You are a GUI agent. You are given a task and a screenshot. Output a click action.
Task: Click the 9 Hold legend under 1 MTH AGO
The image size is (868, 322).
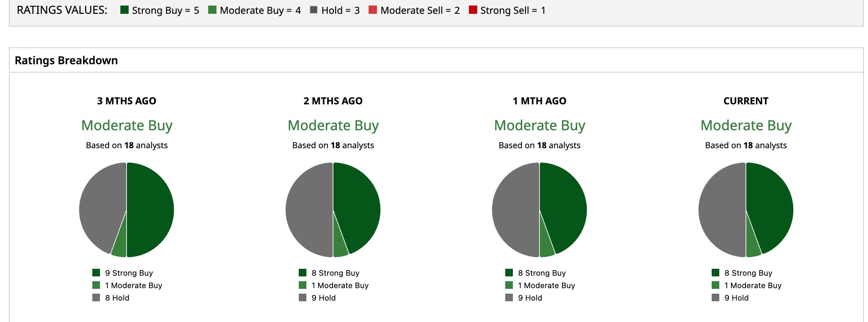[x=524, y=298]
